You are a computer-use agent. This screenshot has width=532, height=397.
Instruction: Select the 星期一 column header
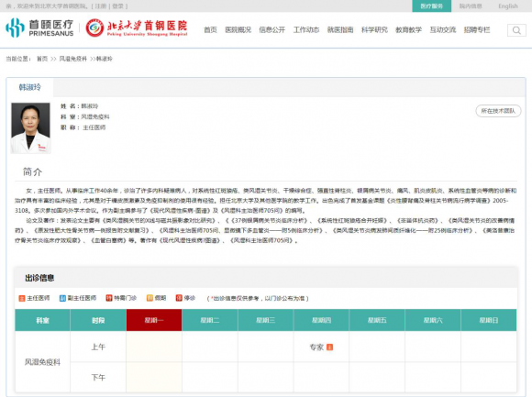[154, 320]
